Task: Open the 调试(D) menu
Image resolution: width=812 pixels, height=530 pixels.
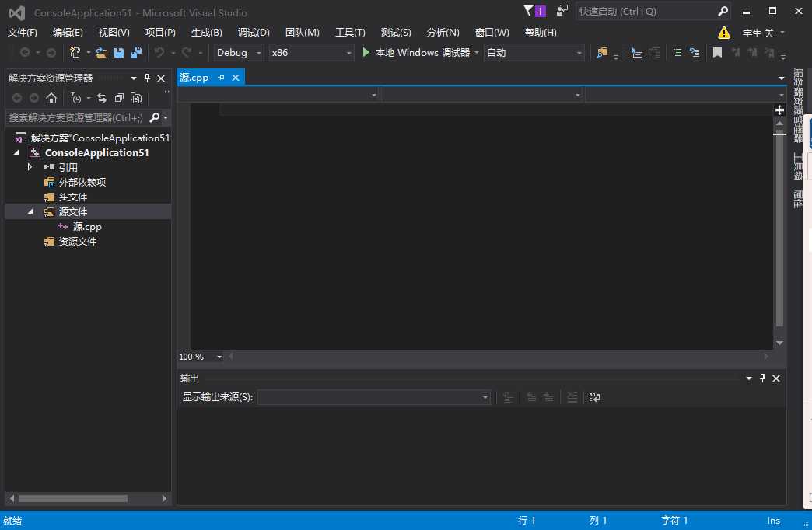Action: tap(254, 33)
